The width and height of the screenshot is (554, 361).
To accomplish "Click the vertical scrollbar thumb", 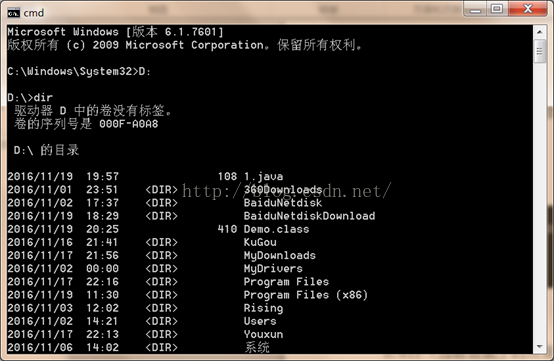I will click(540, 52).
